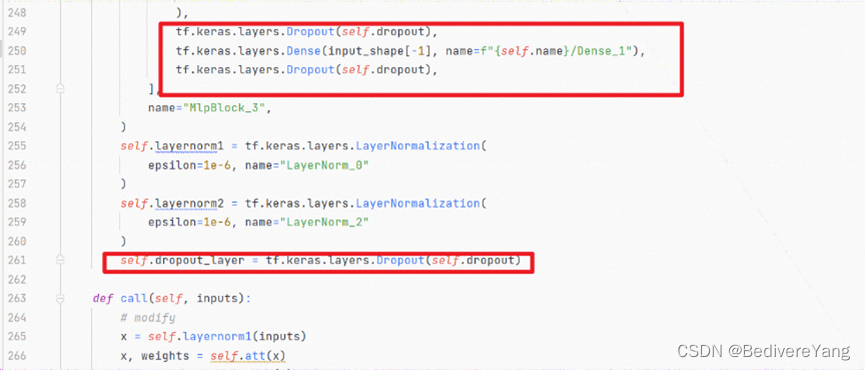Screen dimensions: 865x370
Task: Click line number 250 in the gutter
Action: pos(17,51)
